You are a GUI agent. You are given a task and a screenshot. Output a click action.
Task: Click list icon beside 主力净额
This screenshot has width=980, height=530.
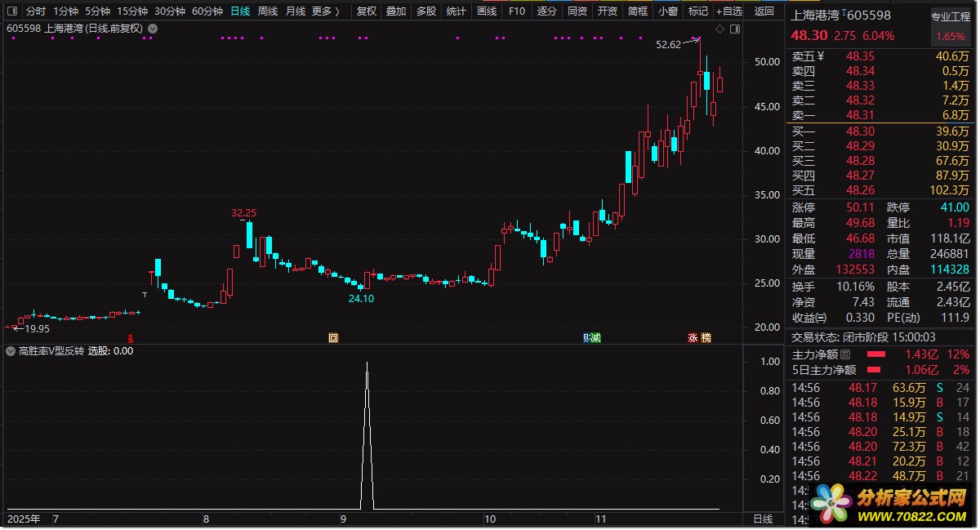pyautogui.click(x=845, y=354)
